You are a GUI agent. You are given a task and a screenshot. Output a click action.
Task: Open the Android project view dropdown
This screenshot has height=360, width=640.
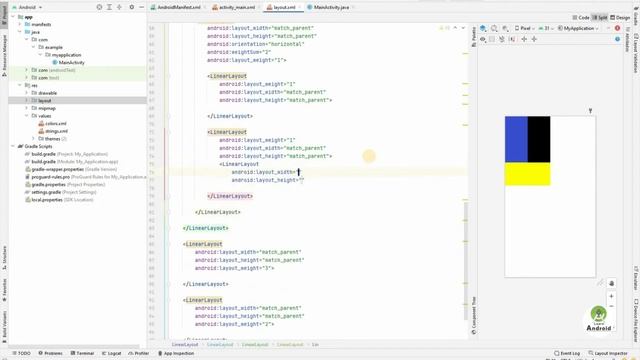click(x=27, y=7)
